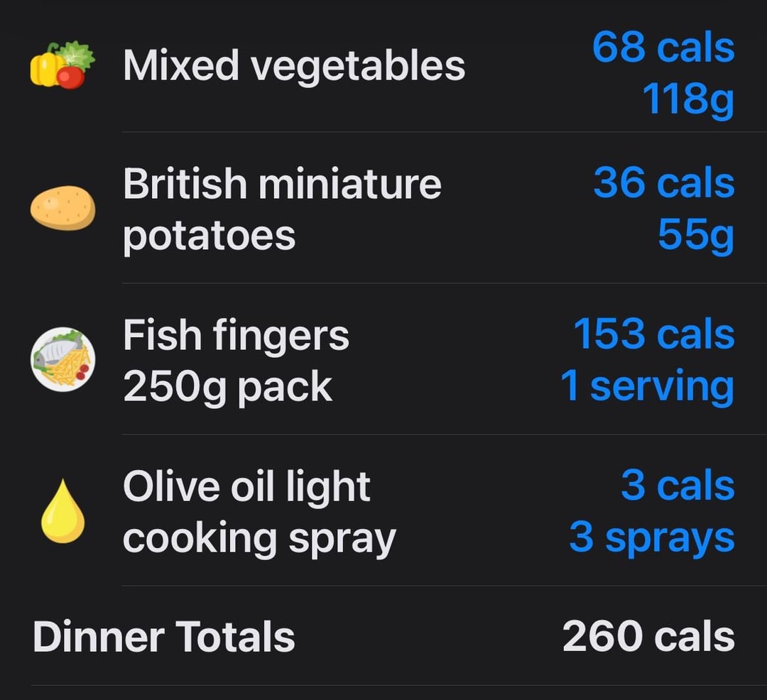Change the 55g potato weight
The image size is (767, 700).
pyautogui.click(x=696, y=235)
